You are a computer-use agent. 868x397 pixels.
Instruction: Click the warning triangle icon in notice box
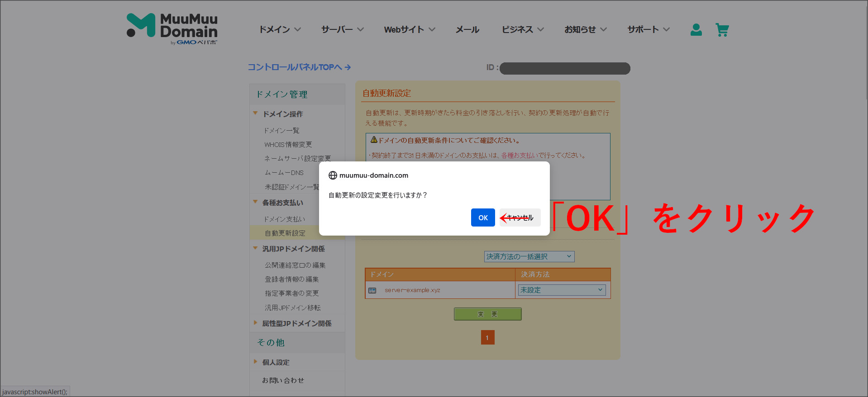pyautogui.click(x=374, y=140)
